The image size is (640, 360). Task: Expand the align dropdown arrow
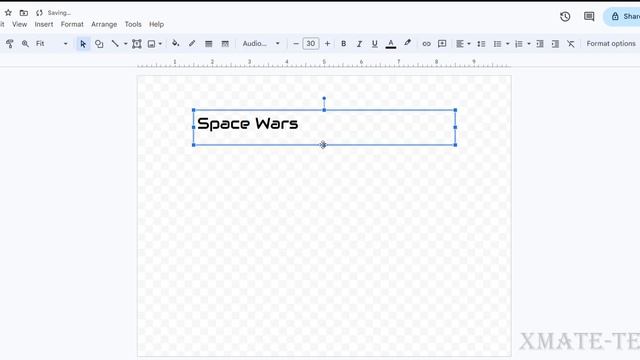[469, 44]
